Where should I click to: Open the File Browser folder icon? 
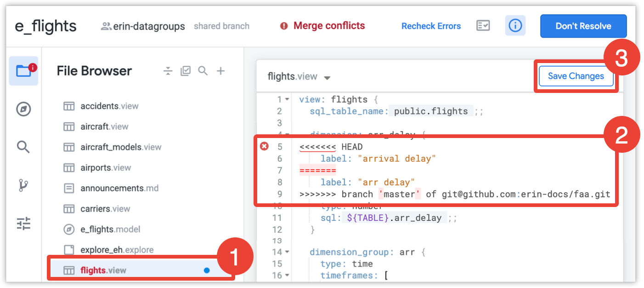[23, 71]
